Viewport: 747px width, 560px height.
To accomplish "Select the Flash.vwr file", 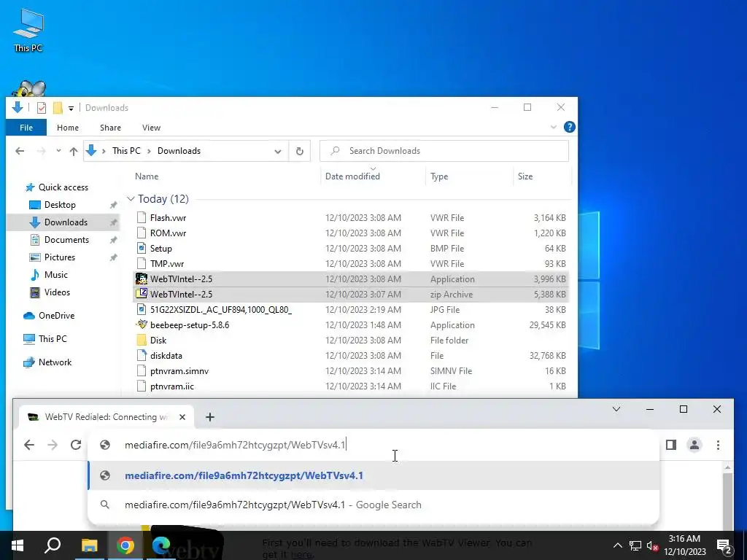I will point(169,217).
